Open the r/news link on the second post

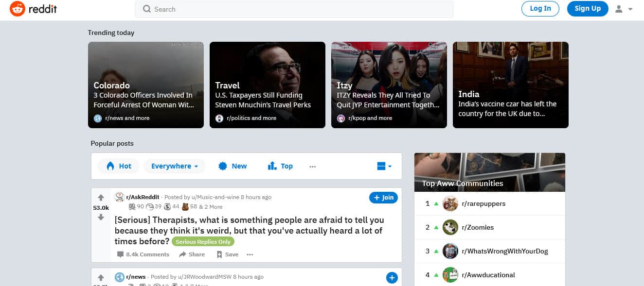pyautogui.click(x=136, y=277)
